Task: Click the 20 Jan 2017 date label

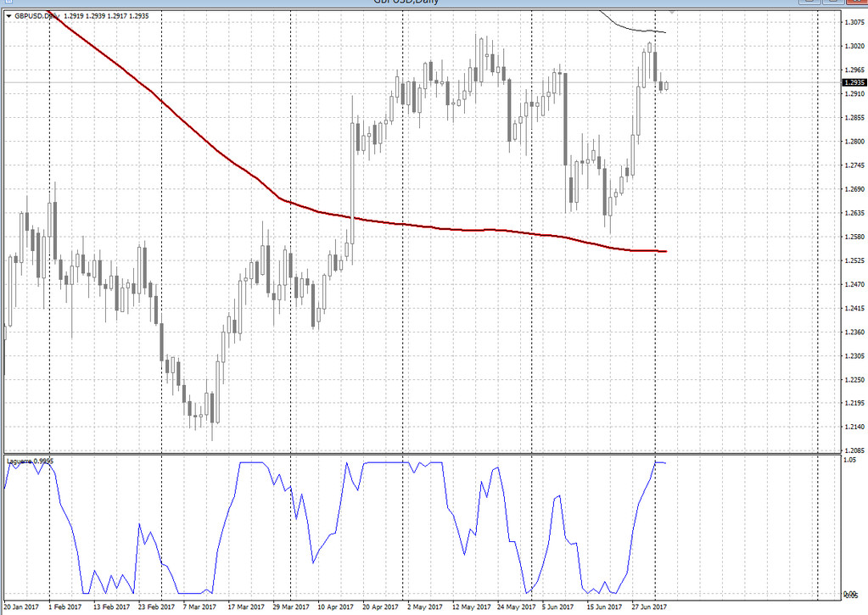Action: (22, 607)
